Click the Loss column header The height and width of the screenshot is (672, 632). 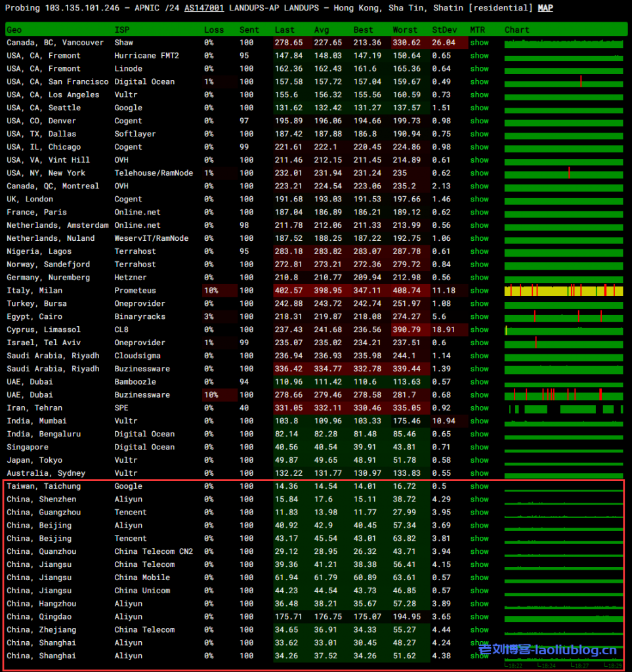pyautogui.click(x=213, y=30)
